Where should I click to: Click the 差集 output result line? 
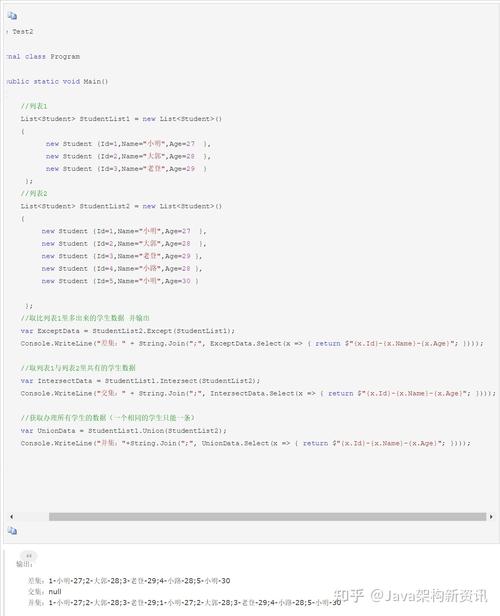pyautogui.click(x=129, y=581)
